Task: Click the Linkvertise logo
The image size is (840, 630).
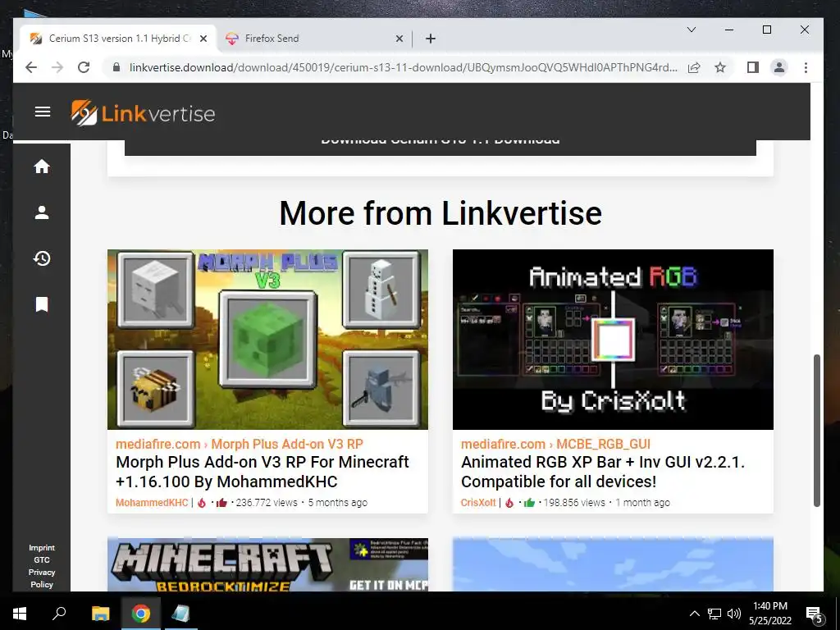Action: tap(143, 113)
